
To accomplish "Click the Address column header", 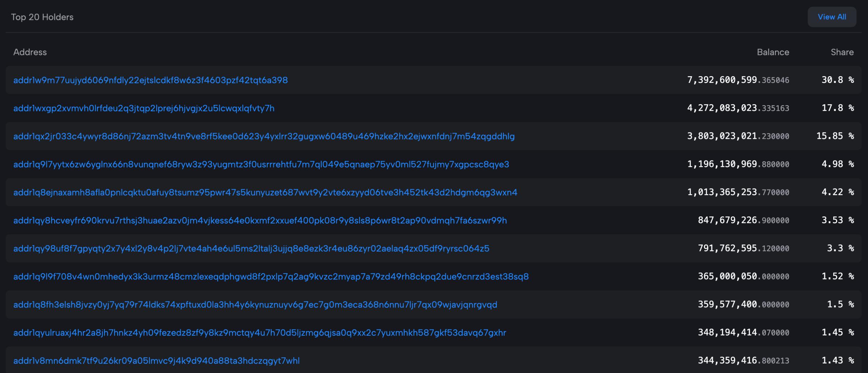I will tap(30, 52).
